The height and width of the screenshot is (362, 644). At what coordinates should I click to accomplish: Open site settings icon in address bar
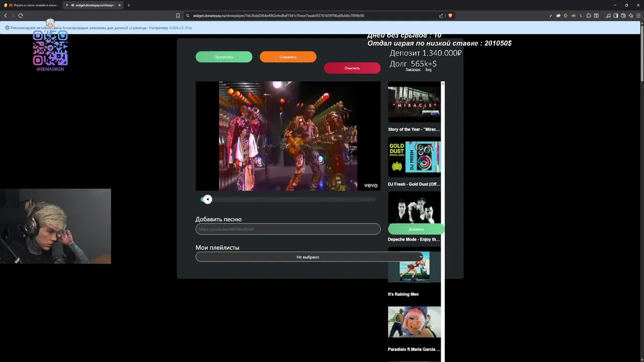(x=188, y=16)
